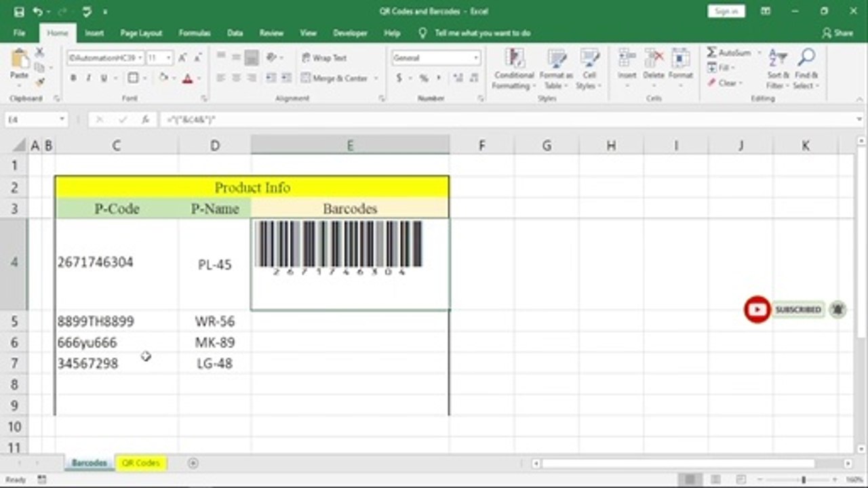Open the File menu
868x488 pixels.
coord(19,33)
